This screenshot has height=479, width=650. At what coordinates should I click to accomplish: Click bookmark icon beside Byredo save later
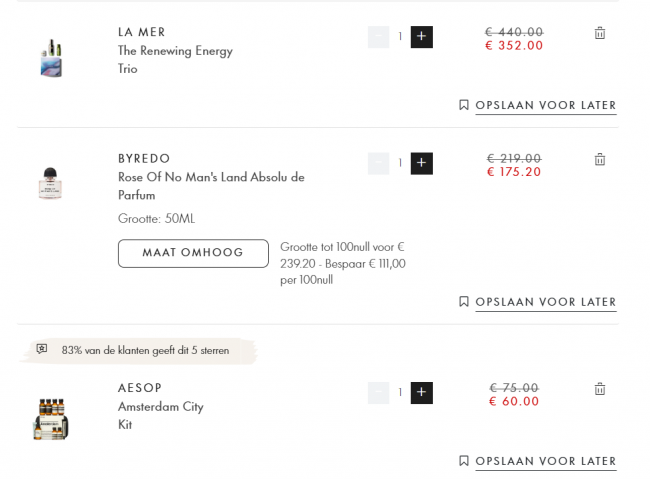464,302
